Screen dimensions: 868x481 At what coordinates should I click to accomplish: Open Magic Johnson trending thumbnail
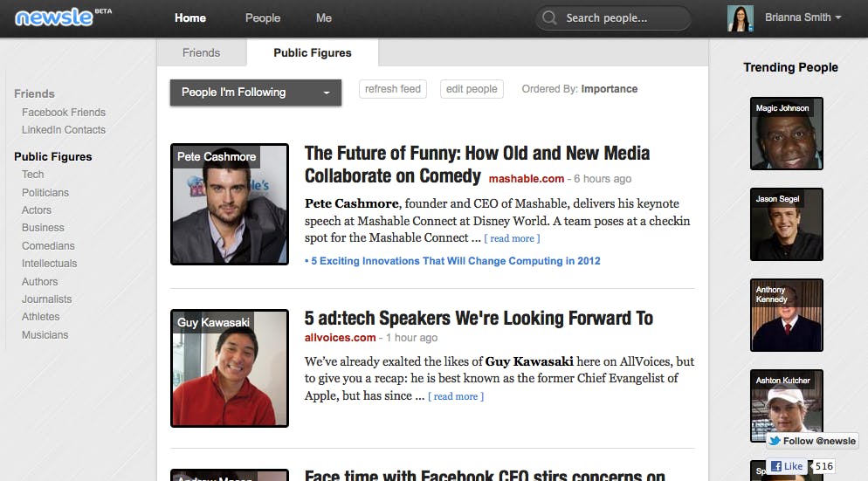[787, 134]
